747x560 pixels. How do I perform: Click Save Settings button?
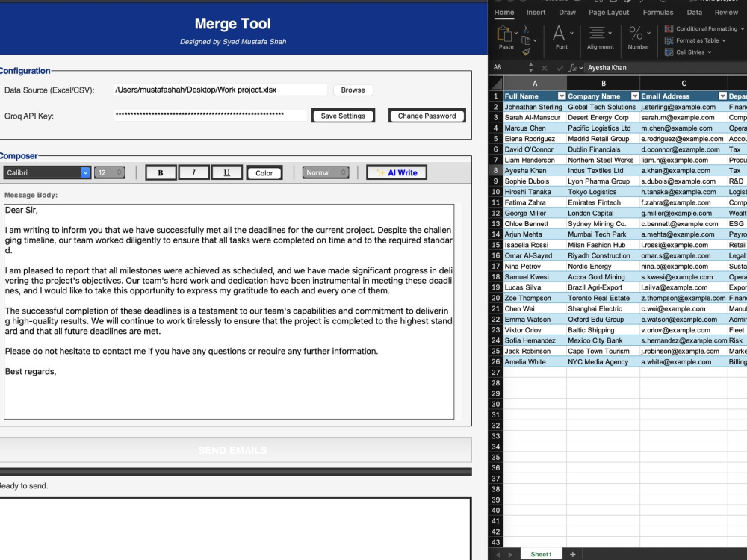pos(343,116)
